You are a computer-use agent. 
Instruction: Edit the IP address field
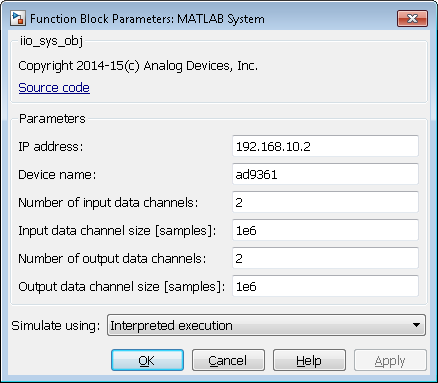pyautogui.click(x=325, y=146)
